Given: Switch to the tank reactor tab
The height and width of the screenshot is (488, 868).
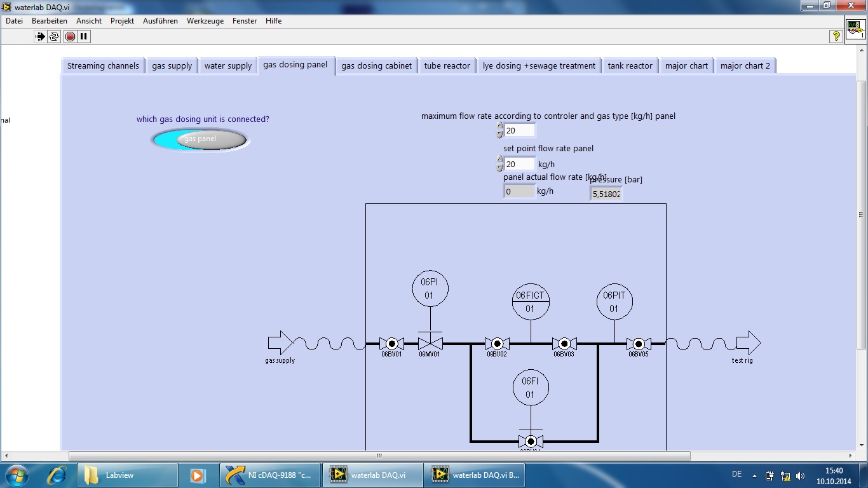Looking at the screenshot, I should point(630,66).
